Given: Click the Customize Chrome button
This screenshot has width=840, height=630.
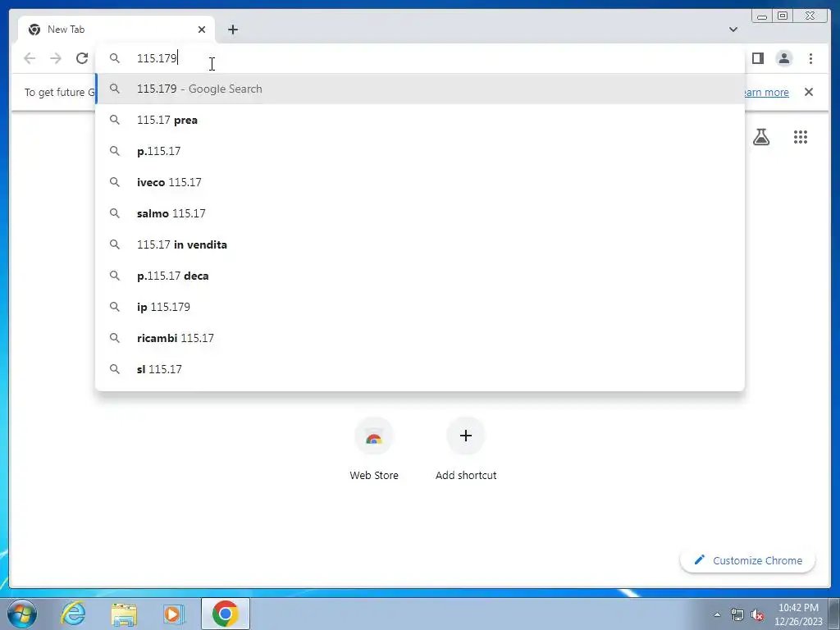Looking at the screenshot, I should click(x=747, y=560).
